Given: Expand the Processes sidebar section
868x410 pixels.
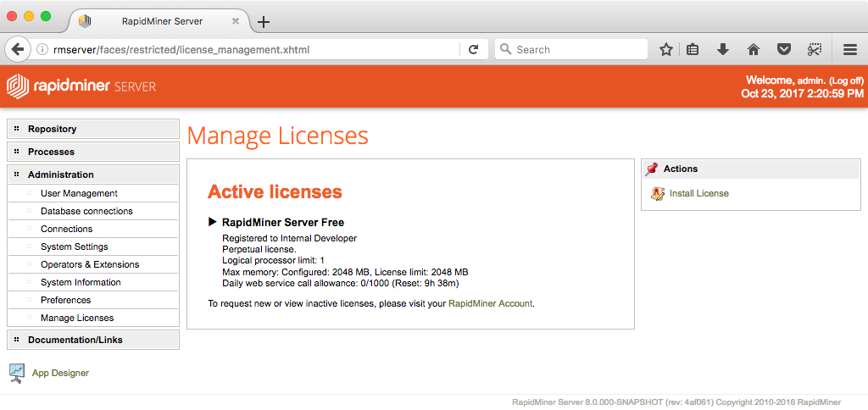Looking at the screenshot, I should 51,152.
